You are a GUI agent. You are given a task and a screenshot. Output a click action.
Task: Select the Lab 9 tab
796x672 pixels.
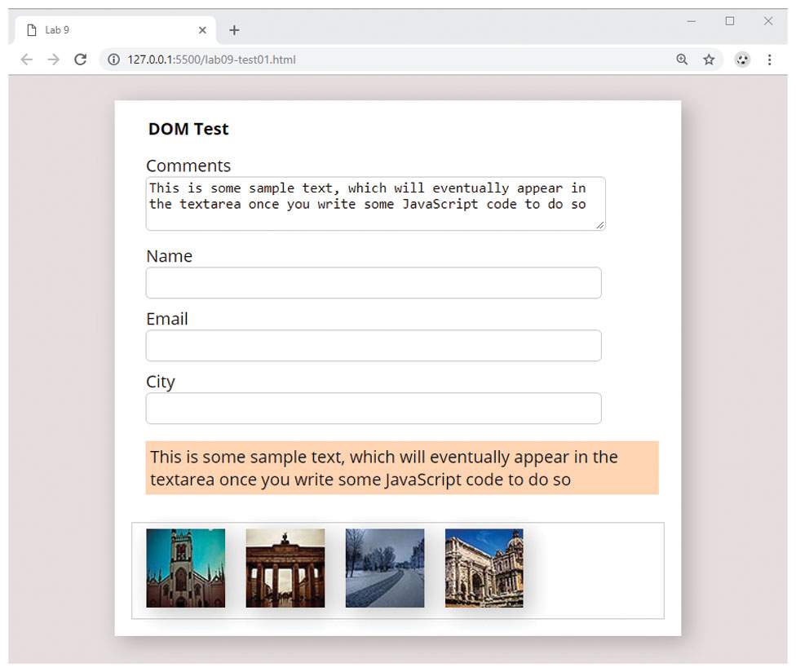point(106,30)
